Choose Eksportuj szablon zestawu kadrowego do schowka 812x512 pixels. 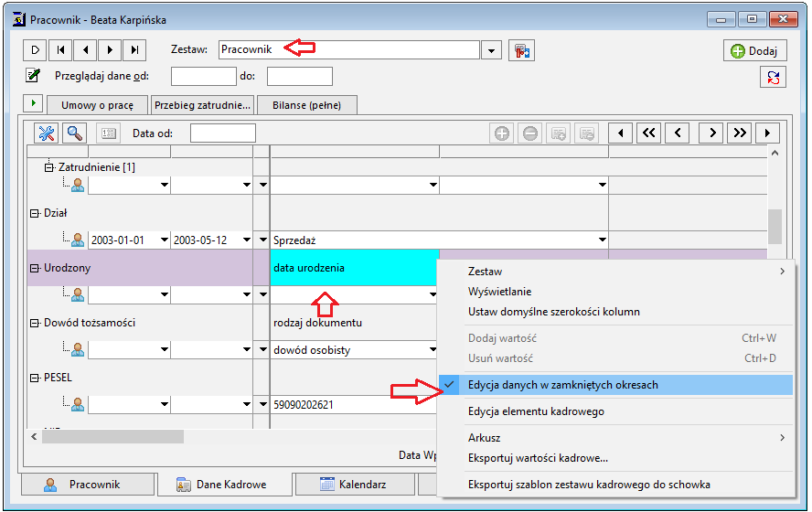point(615,484)
